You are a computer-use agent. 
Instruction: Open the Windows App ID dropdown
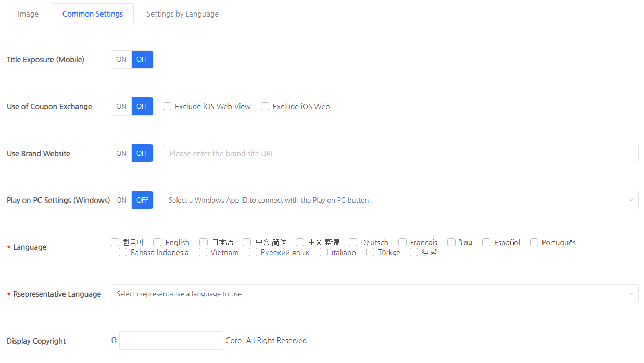(400, 200)
